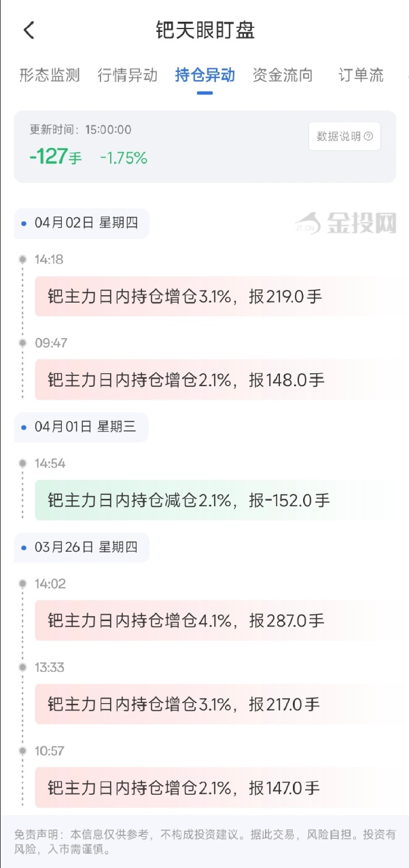
Task: Open the 行情异动 tab
Action: tap(129, 76)
